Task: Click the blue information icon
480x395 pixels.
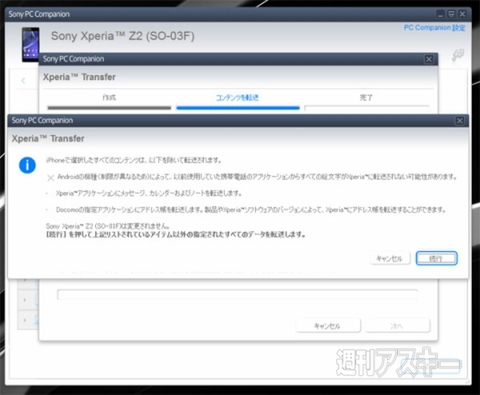Action: (27, 165)
